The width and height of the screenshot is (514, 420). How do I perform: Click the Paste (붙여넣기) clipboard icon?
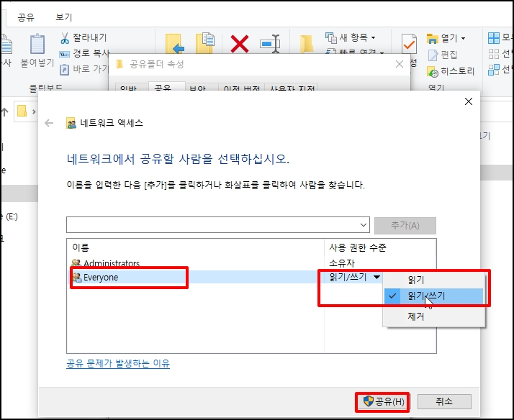37,44
